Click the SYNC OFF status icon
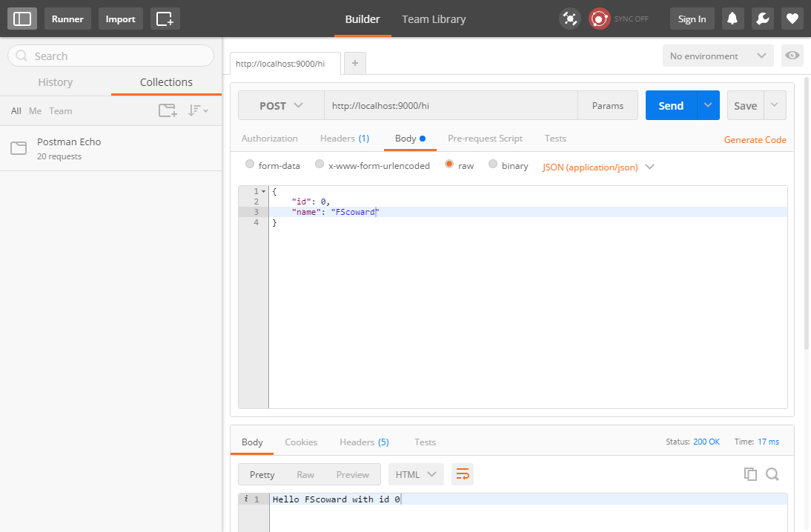Viewport: 811px width, 532px height. point(599,19)
